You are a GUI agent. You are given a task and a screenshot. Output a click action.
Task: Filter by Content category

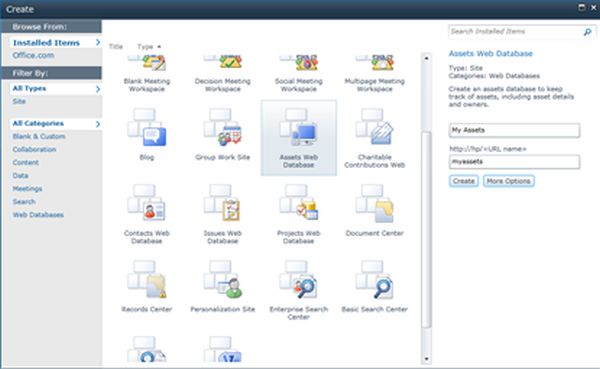click(x=26, y=162)
